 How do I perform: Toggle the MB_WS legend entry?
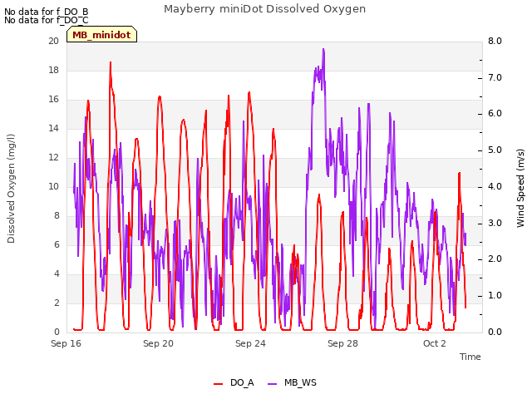point(292,382)
